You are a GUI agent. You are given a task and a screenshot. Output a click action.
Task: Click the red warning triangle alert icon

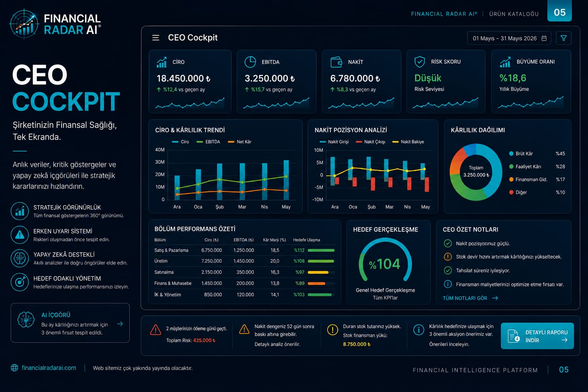pyautogui.click(x=155, y=330)
